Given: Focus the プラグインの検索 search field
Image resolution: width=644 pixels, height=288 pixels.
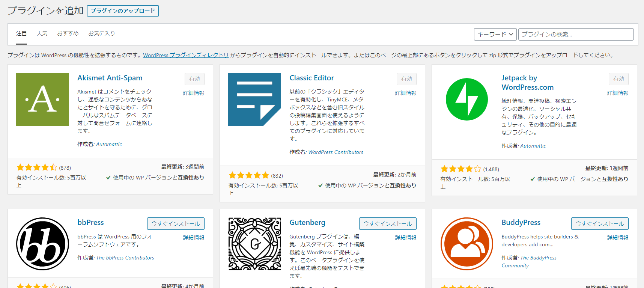Looking at the screenshot, I should pyautogui.click(x=576, y=34).
